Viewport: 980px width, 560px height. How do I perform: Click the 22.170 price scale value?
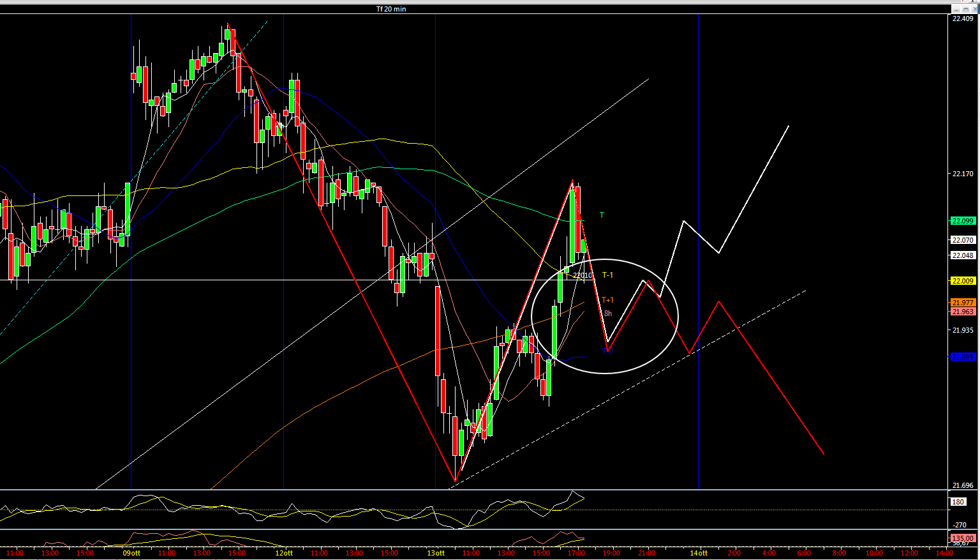coord(963,174)
